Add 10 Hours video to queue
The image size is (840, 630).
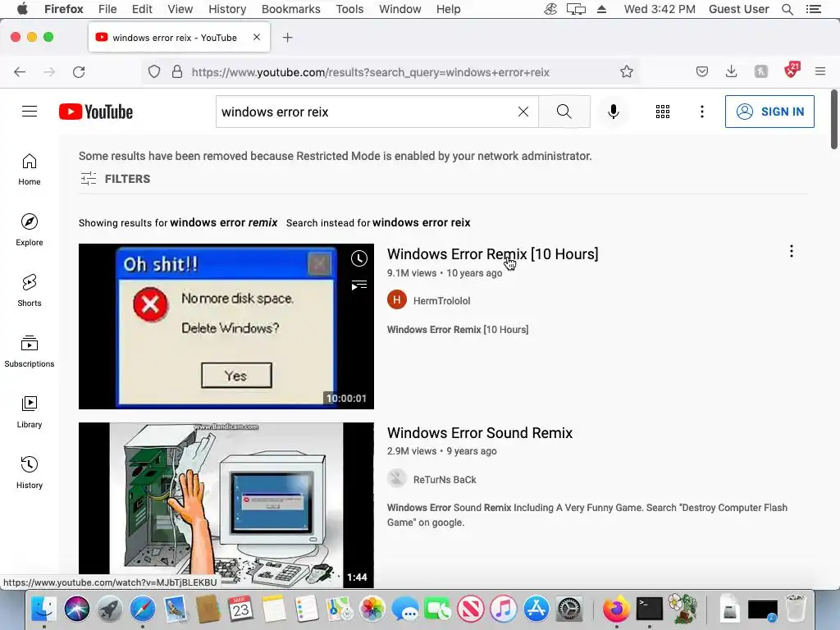tap(359, 285)
